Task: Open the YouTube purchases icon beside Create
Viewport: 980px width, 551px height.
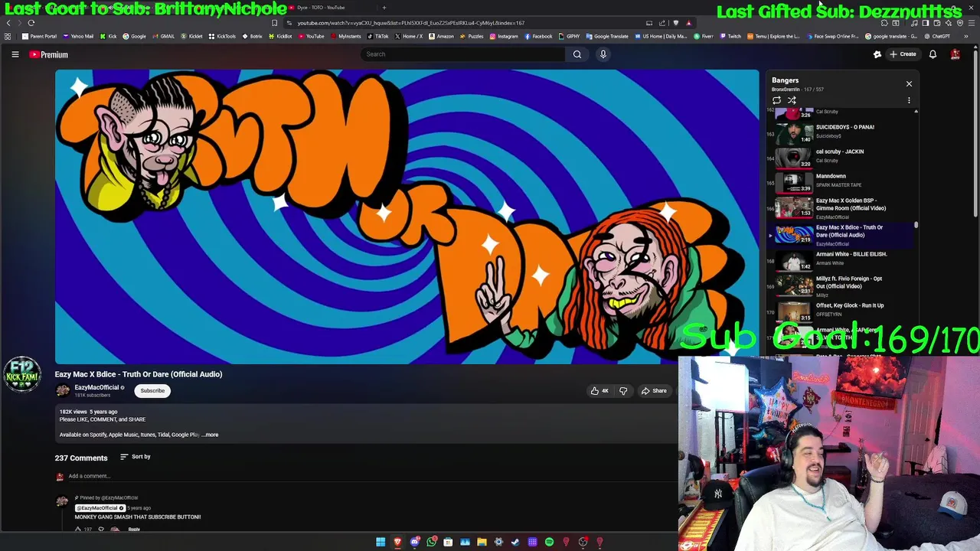Action: pyautogui.click(x=877, y=54)
